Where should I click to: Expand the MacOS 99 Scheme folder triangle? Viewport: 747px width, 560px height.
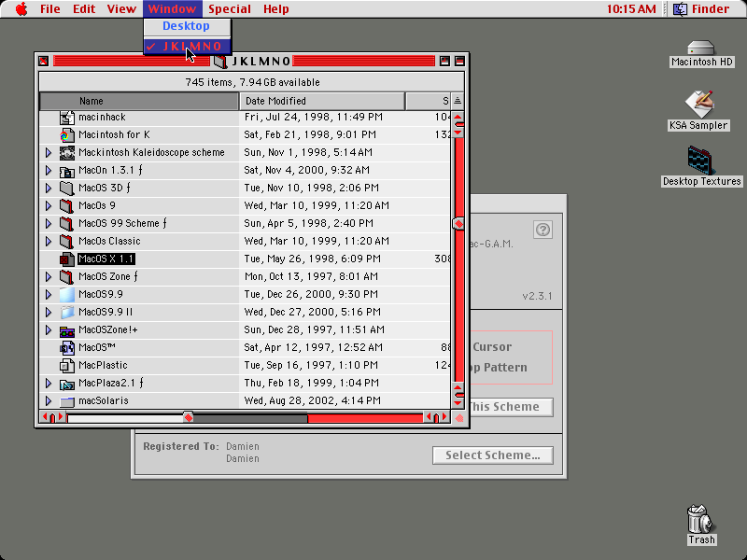[49, 223]
